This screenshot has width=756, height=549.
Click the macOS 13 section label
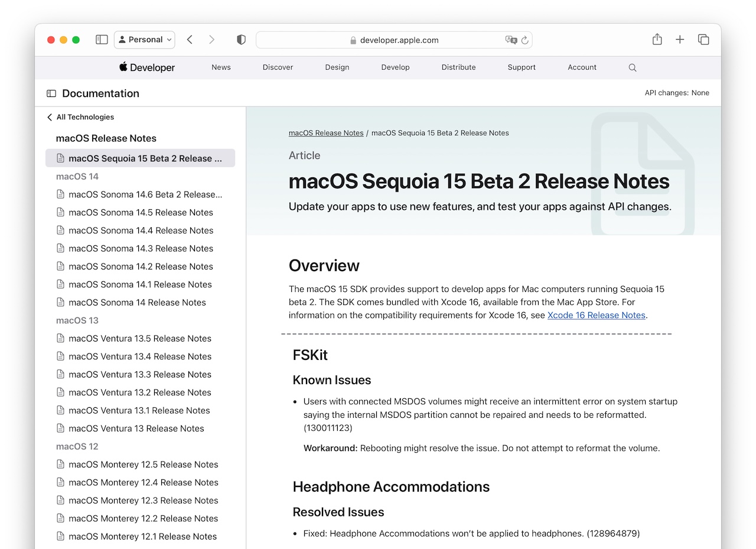click(x=77, y=320)
